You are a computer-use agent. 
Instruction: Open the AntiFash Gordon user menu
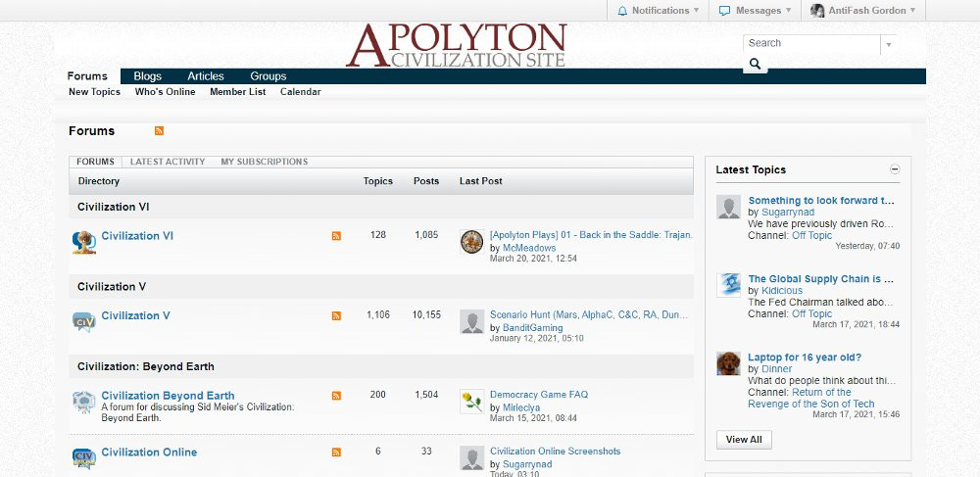863,11
